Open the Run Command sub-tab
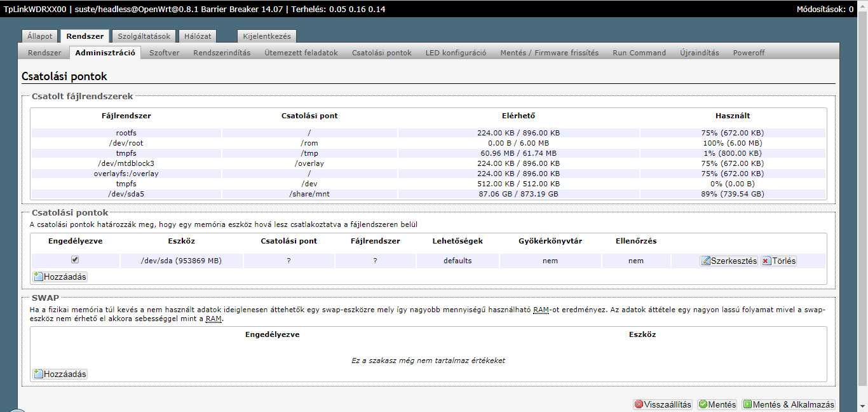Image resolution: width=868 pixels, height=412 pixels. click(x=639, y=53)
